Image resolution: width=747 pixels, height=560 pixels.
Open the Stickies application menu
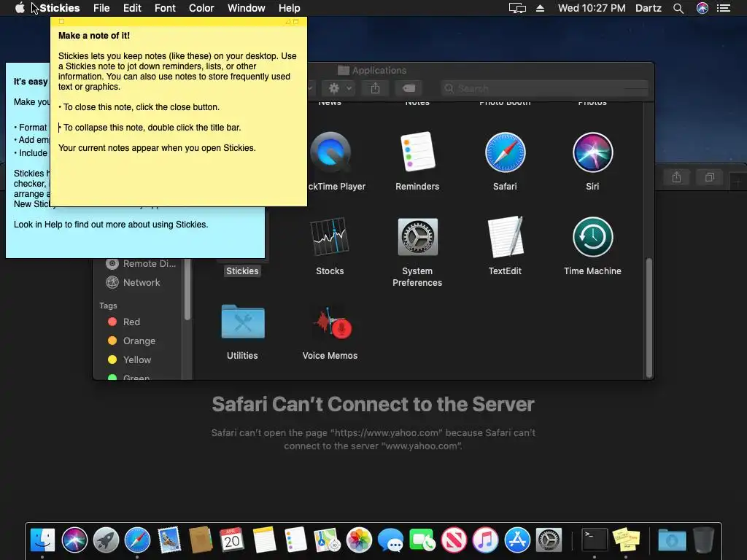tap(60, 8)
